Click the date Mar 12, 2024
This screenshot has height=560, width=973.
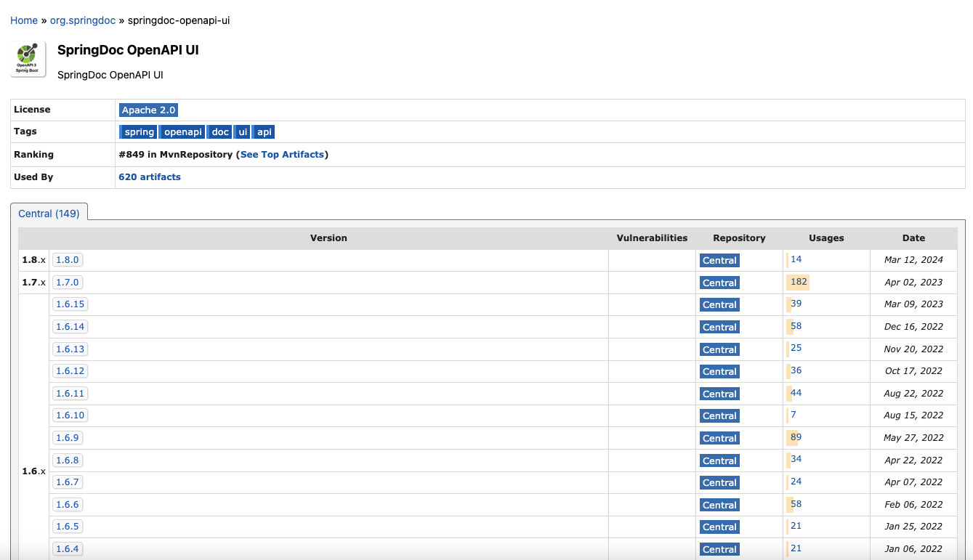point(913,260)
